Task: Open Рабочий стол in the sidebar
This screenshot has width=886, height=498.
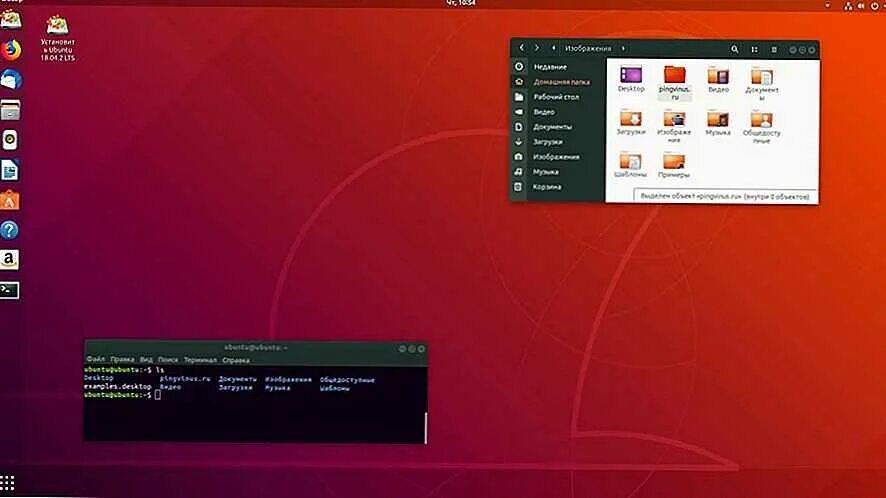Action: click(x=557, y=97)
